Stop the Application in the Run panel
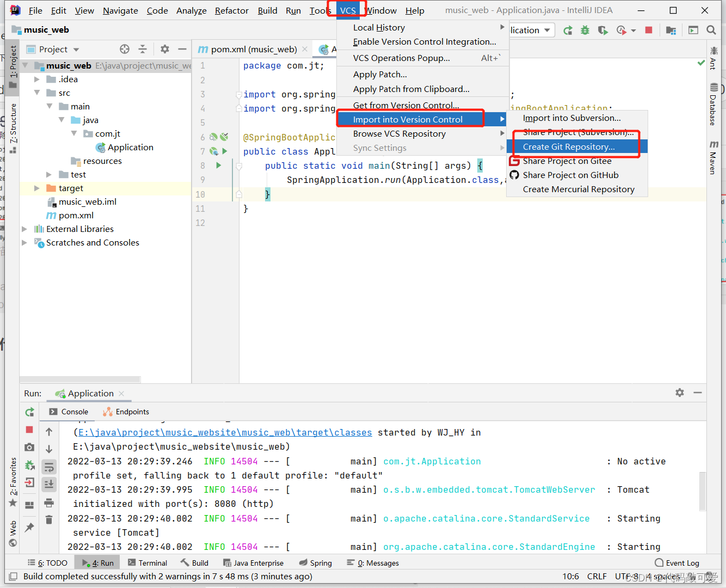 coord(29,430)
